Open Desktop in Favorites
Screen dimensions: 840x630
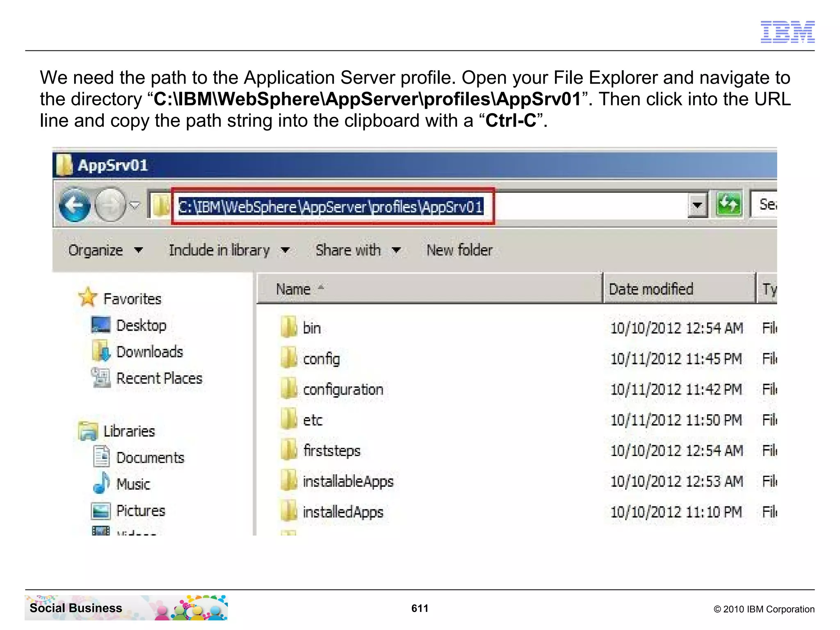click(x=141, y=326)
